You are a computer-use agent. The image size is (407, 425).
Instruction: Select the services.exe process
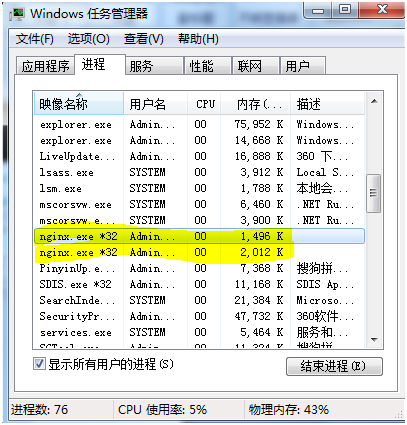199,332
